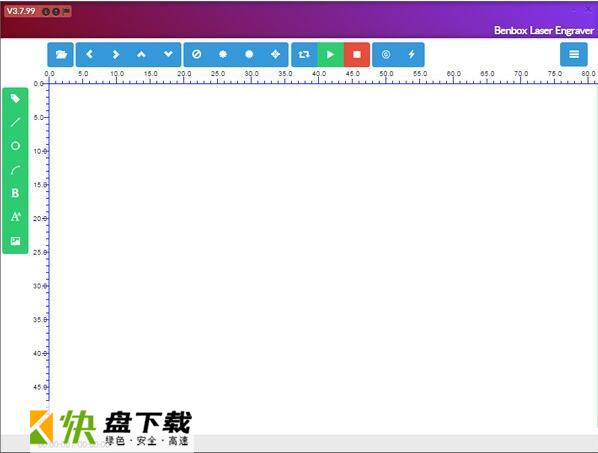Image resolution: width=598 pixels, height=453 pixels.
Task: Click the first round icon beside V3.7.99
Action: tap(46, 11)
